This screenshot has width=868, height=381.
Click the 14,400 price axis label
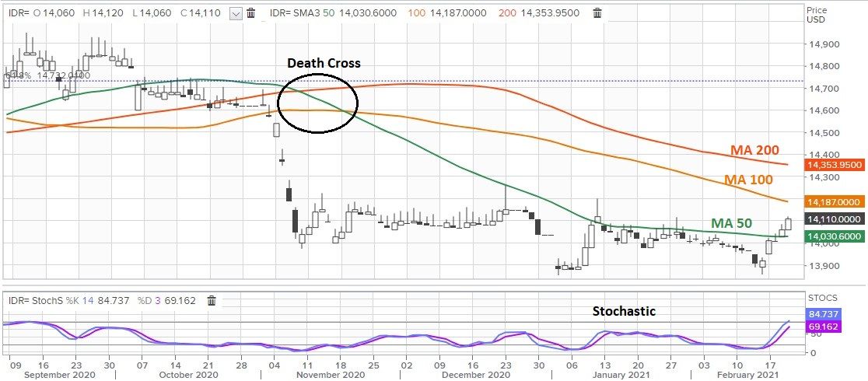pyautogui.click(x=824, y=155)
